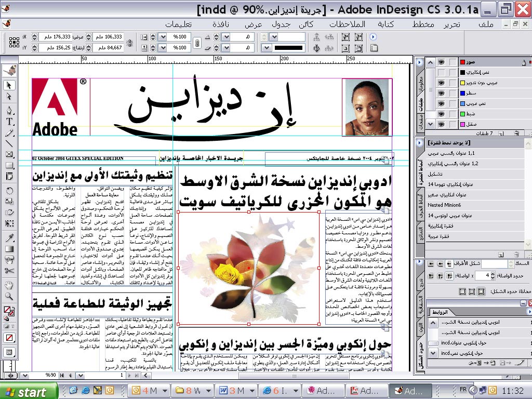
Task: Select the Type (T) tool
Action: pyautogui.click(x=9, y=122)
